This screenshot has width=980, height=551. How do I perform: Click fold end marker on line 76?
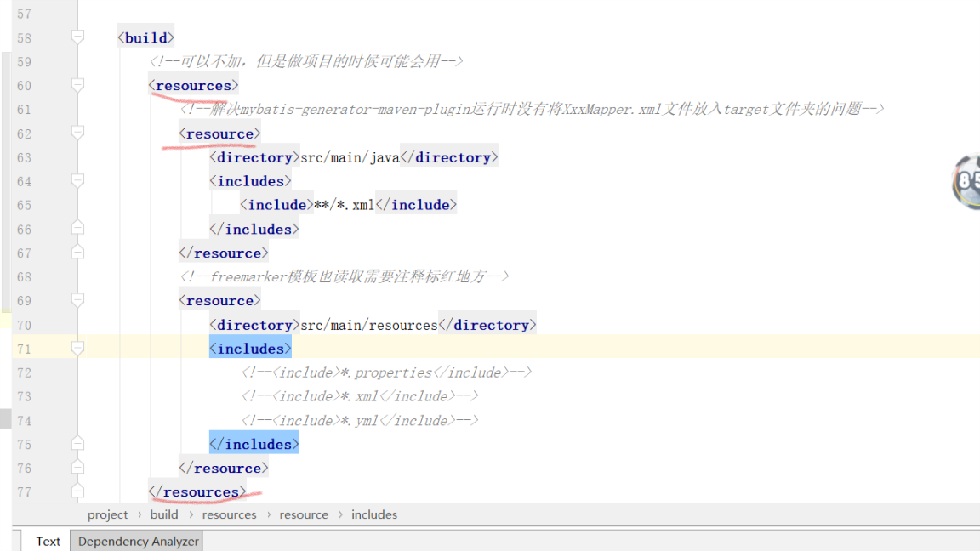coord(77,468)
